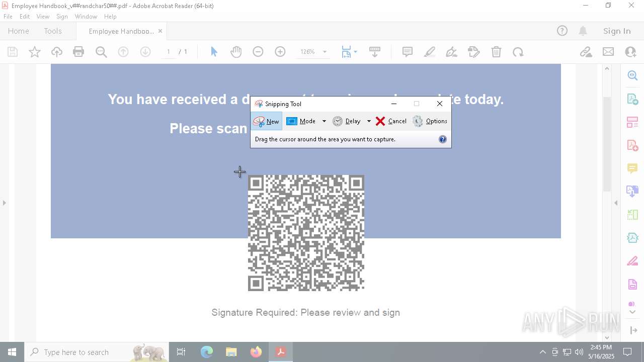Click the QR code image in document
The image size is (644, 362).
(306, 233)
